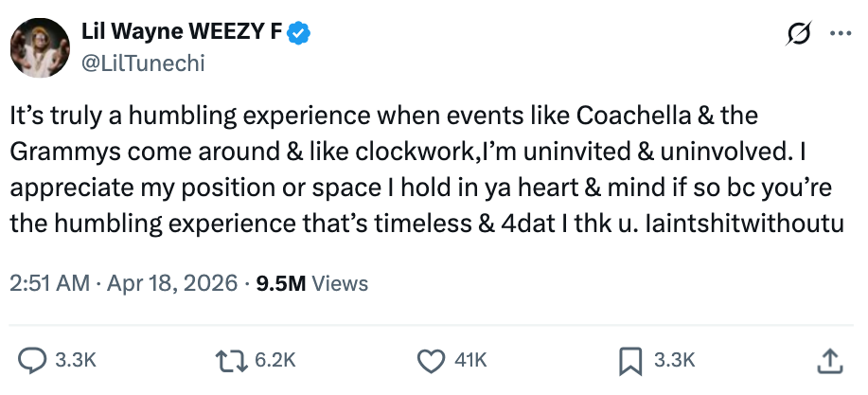Click the blue verified checkmark badge
The height and width of the screenshot is (395, 868).
[300, 33]
